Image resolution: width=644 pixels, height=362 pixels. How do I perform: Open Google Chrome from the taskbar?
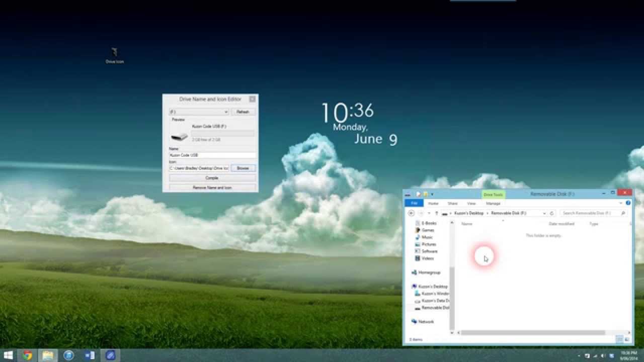coord(27,355)
